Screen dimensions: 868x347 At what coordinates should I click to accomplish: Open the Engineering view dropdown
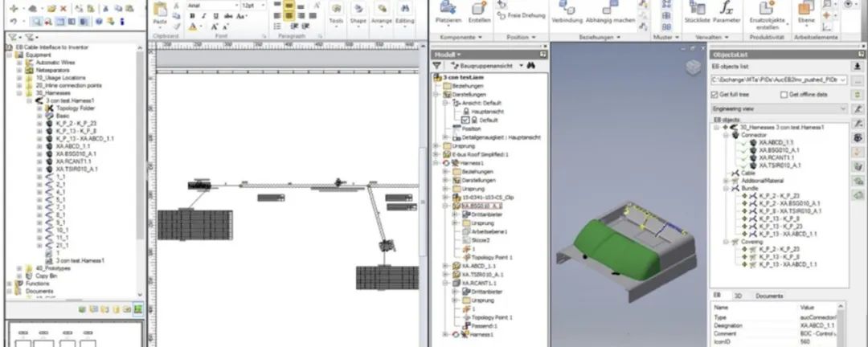click(x=778, y=107)
